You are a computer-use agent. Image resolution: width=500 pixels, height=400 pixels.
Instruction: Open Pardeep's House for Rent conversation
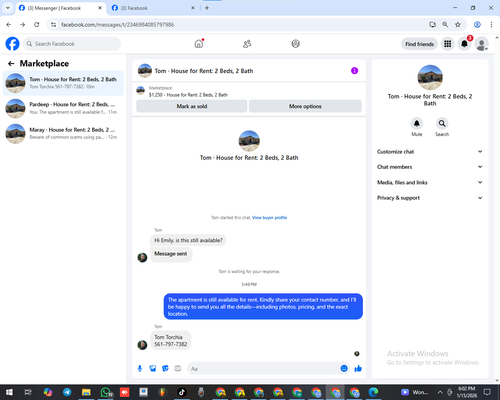coord(63,108)
